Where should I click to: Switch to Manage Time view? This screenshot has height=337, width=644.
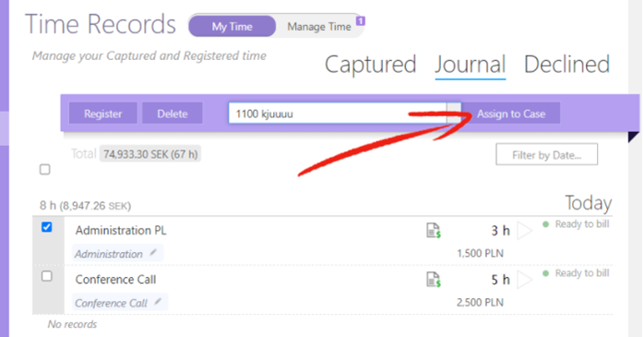pos(319,27)
